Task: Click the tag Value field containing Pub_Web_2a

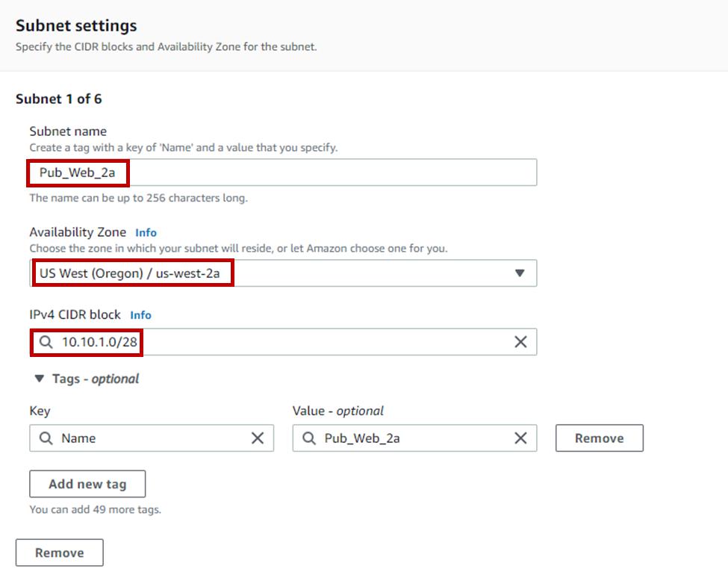Action: (414, 438)
